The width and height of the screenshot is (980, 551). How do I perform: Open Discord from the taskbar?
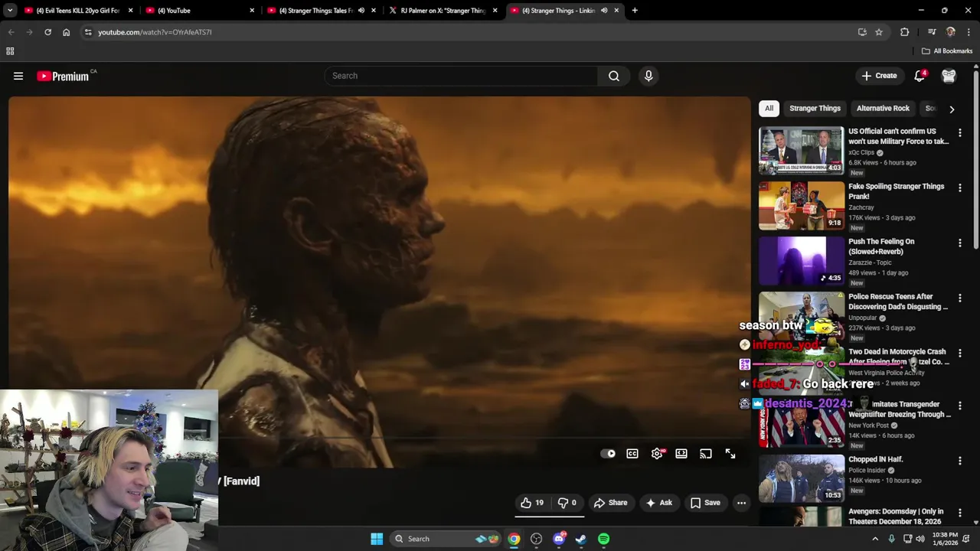559,539
